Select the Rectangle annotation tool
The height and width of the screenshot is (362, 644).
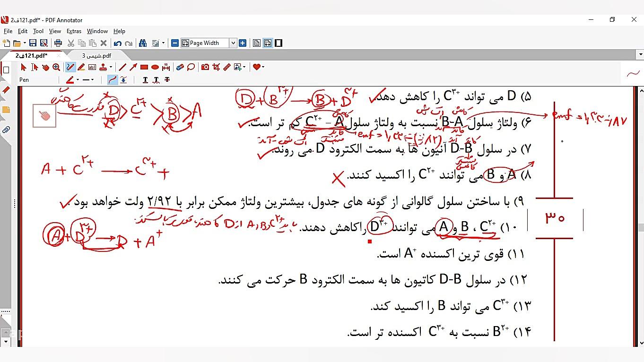click(144, 67)
